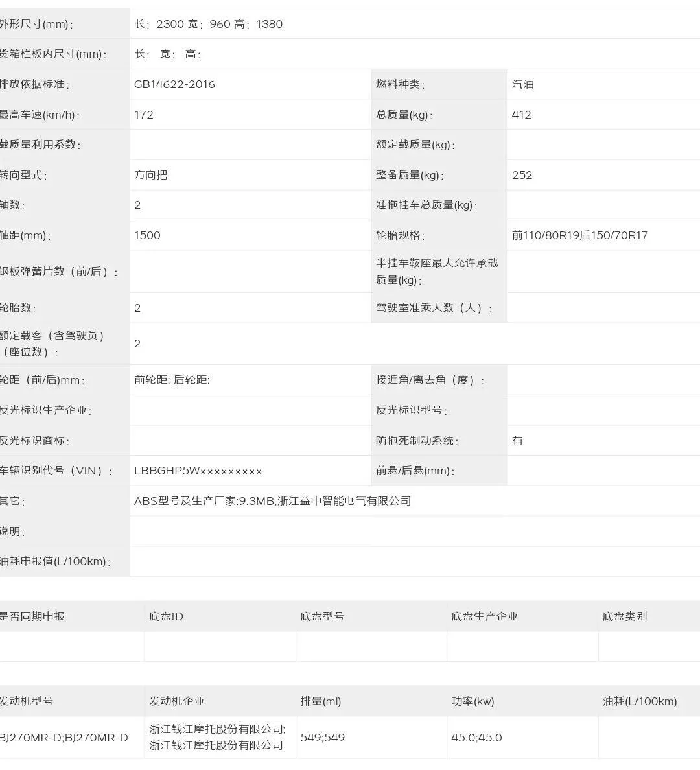Click the 底盘型号 column header
Screen dimensions: 700x770
(x=322, y=616)
